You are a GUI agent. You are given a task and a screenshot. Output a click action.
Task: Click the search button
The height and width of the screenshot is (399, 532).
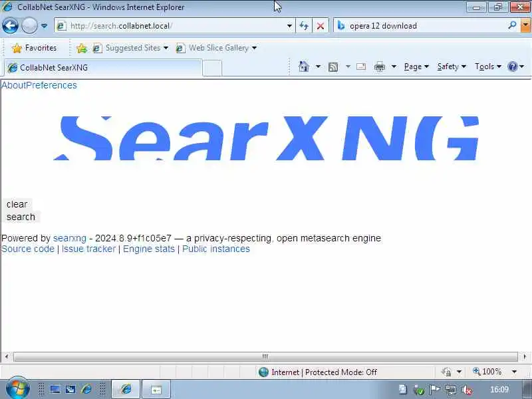point(21,217)
